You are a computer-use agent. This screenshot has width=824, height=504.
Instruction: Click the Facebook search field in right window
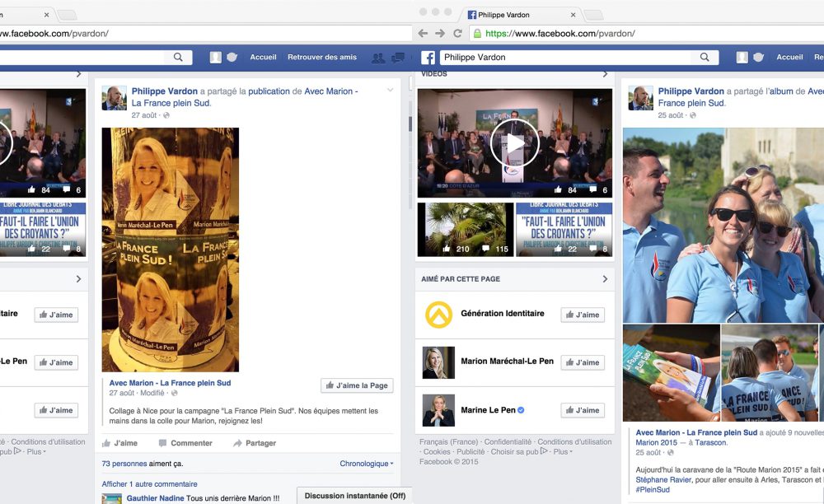tap(567, 57)
